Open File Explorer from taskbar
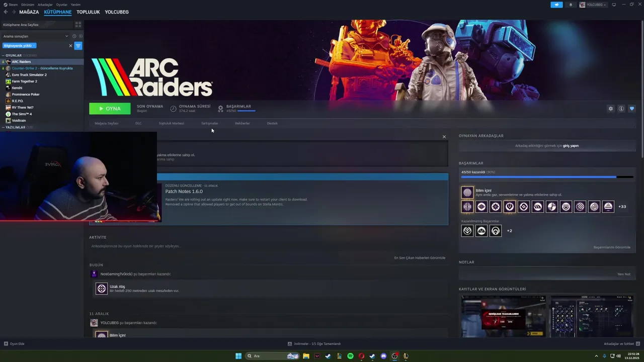Viewport: 644px width, 362px height. pyautogui.click(x=306, y=356)
